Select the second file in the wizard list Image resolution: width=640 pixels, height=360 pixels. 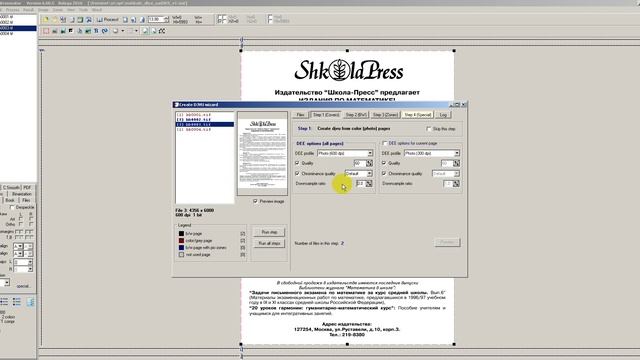coord(204,120)
